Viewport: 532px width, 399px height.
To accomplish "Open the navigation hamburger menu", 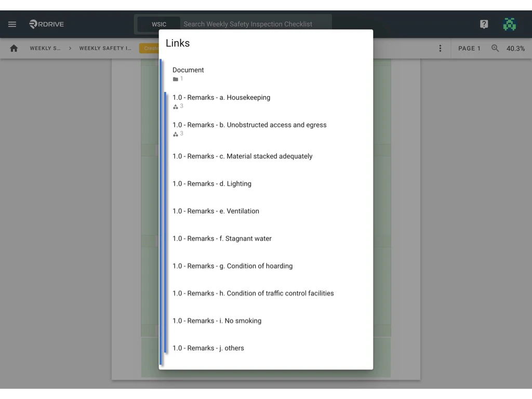I will coord(12,24).
